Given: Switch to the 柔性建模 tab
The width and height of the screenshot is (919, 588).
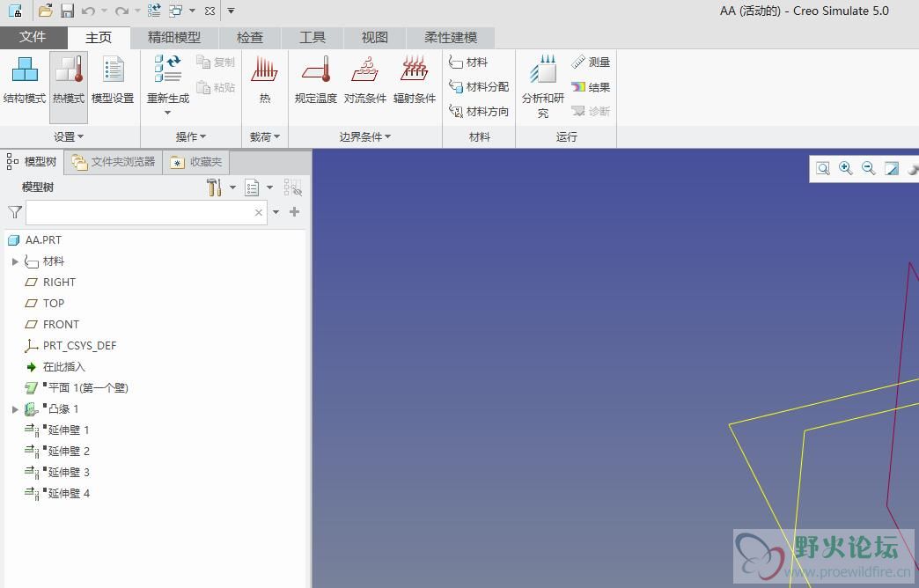Looking at the screenshot, I should (451, 38).
